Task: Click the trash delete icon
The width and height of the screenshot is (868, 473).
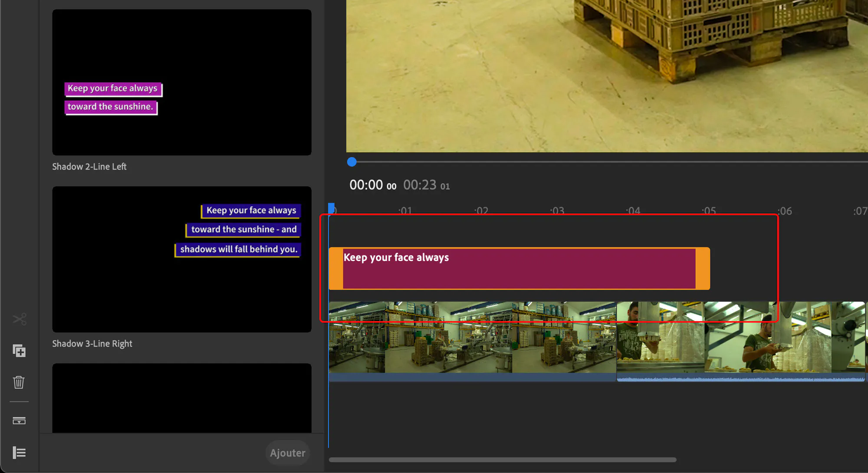Action: point(19,382)
